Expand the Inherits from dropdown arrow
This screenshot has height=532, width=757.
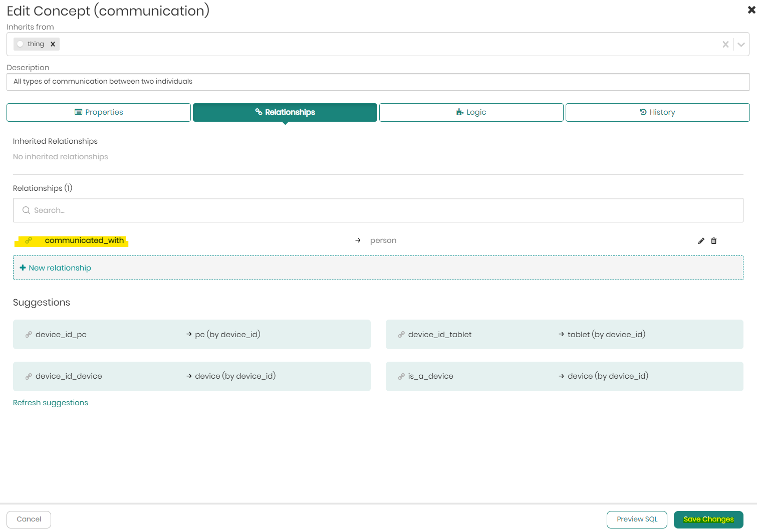click(741, 45)
